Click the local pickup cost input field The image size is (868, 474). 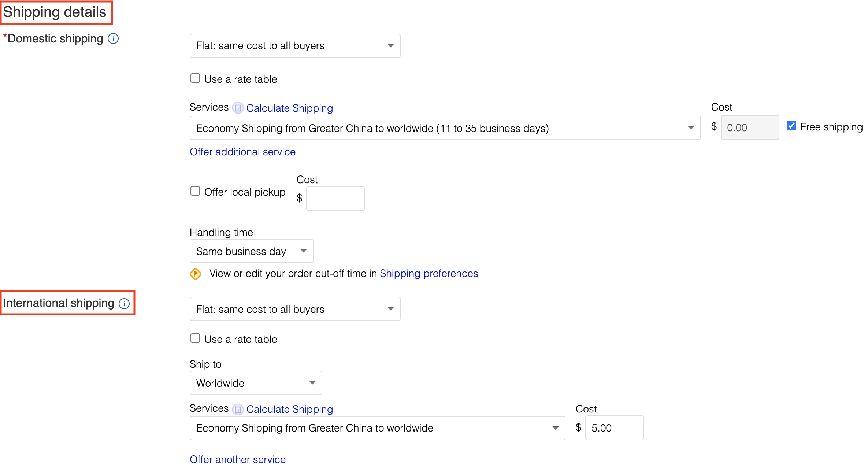coord(335,199)
